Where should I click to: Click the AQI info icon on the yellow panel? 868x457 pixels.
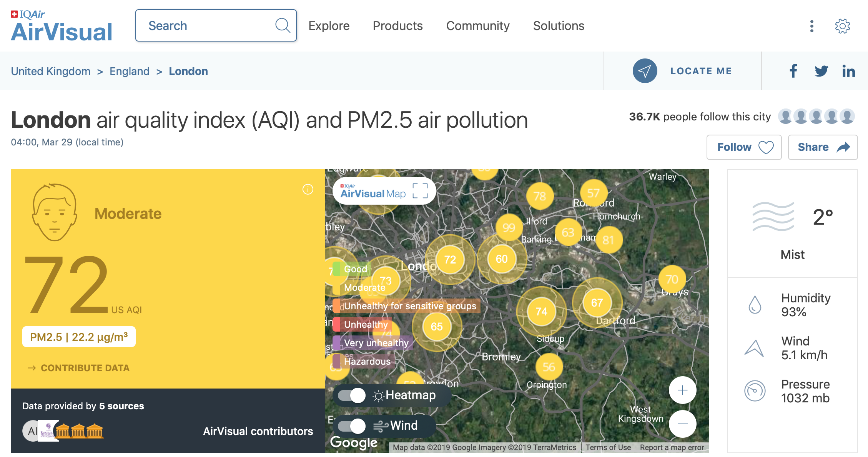click(x=308, y=189)
